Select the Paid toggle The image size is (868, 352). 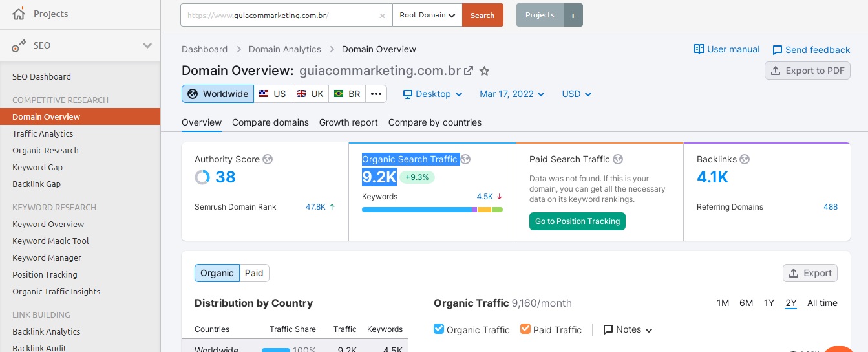pyautogui.click(x=254, y=273)
